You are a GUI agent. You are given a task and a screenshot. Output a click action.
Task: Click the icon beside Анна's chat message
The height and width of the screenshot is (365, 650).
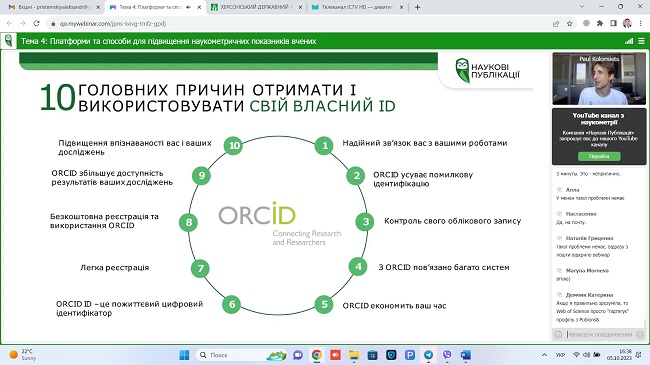pyautogui.click(x=559, y=190)
